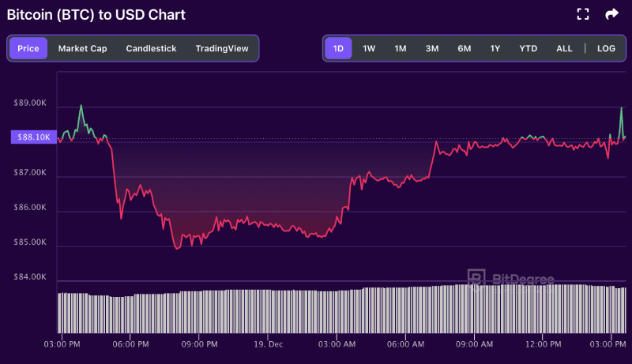Open the TradingView chart tab
Viewport: 632px width, 364px height.
(222, 48)
